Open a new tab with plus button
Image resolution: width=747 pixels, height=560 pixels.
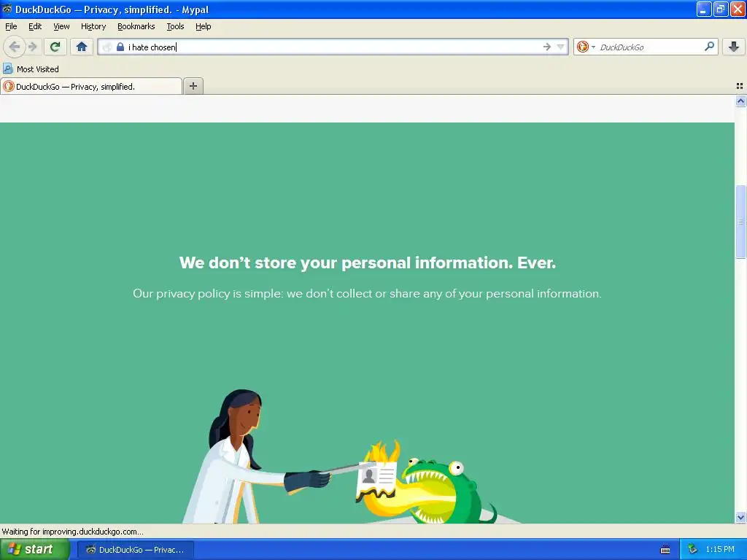[193, 86]
